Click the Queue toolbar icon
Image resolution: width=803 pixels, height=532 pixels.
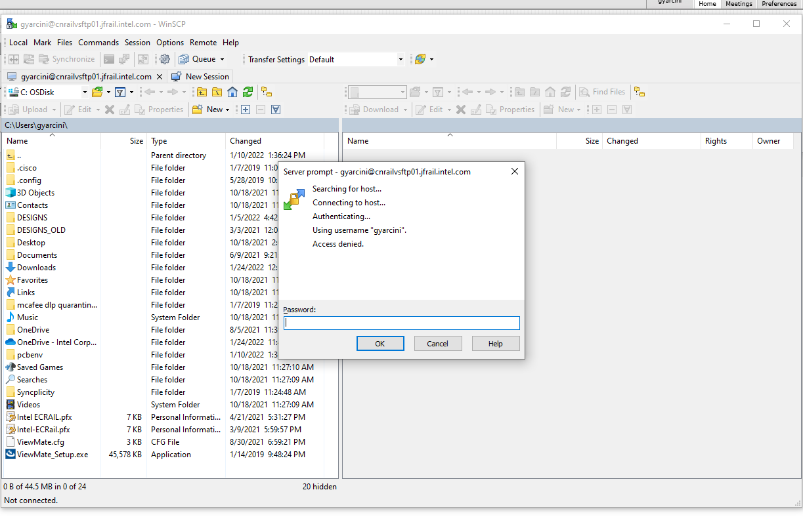click(184, 59)
